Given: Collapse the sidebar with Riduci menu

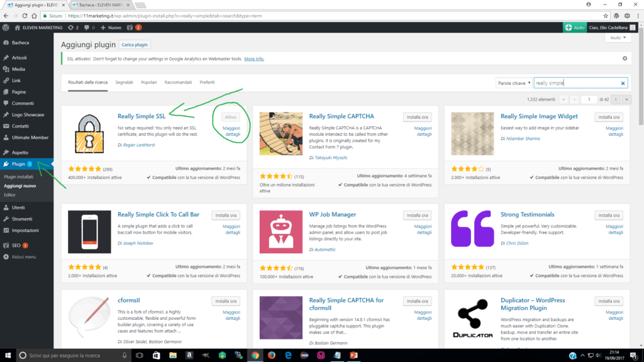Looking at the screenshot, I should coord(23,257).
